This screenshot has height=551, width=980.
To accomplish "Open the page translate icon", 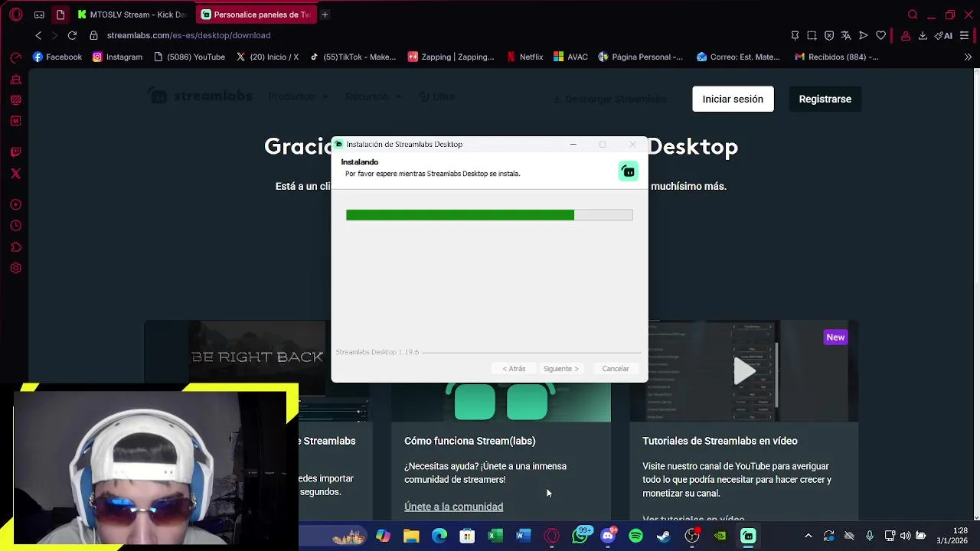I will 846,35.
